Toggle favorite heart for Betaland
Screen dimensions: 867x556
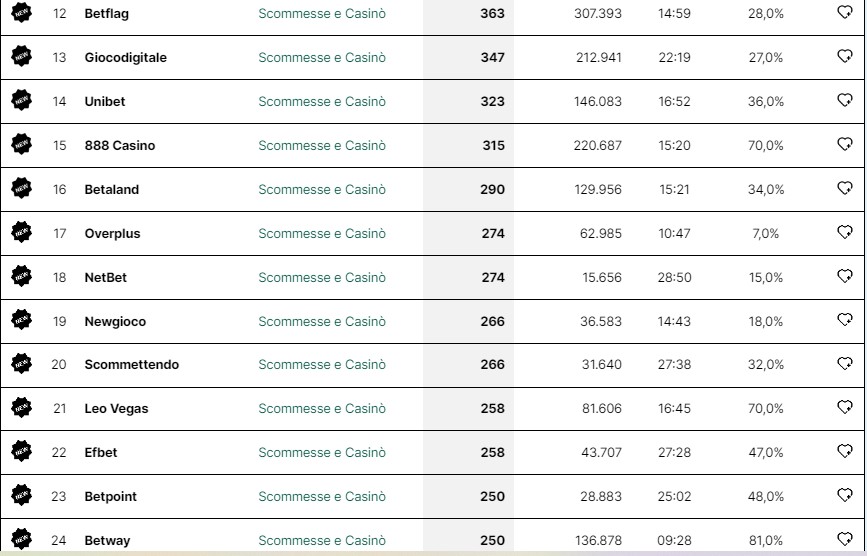(x=844, y=188)
